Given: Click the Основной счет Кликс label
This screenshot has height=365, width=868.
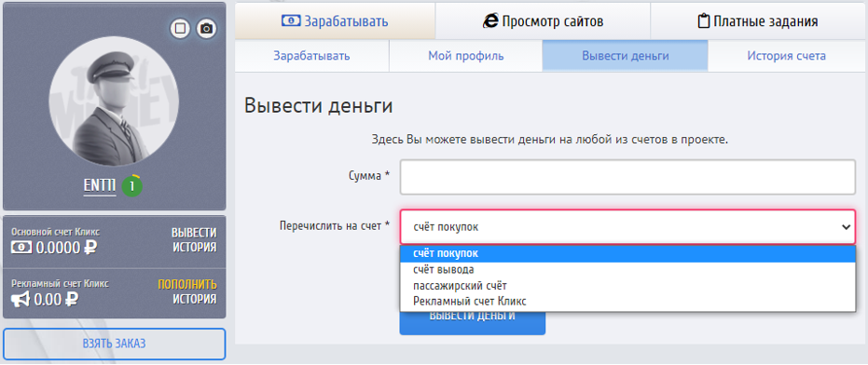Looking at the screenshot, I should [x=55, y=232].
